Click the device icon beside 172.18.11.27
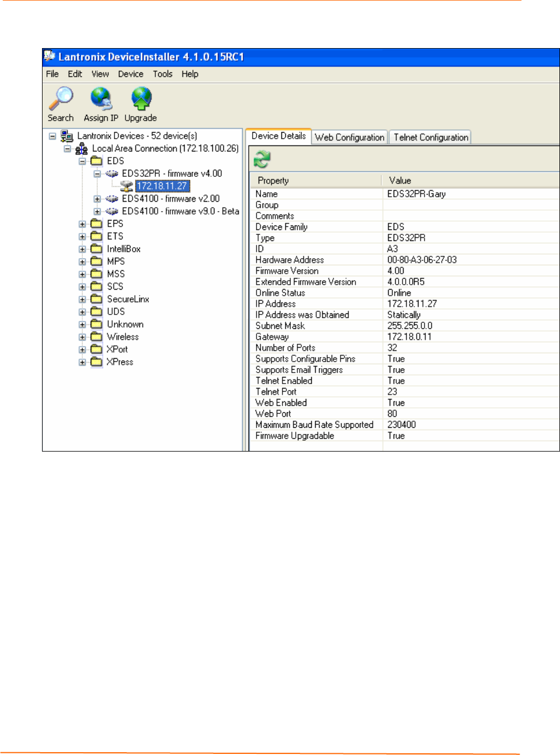Image resolution: width=560 pixels, height=755 pixels. [127, 186]
